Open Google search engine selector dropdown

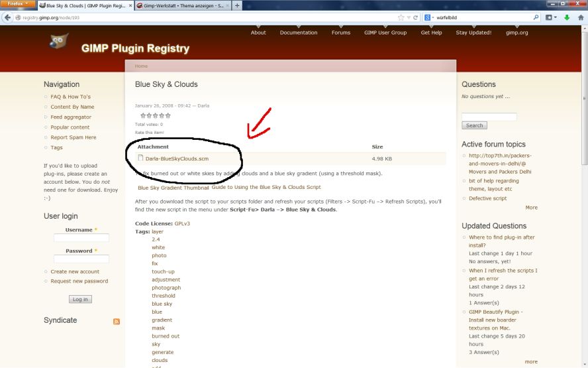point(429,17)
